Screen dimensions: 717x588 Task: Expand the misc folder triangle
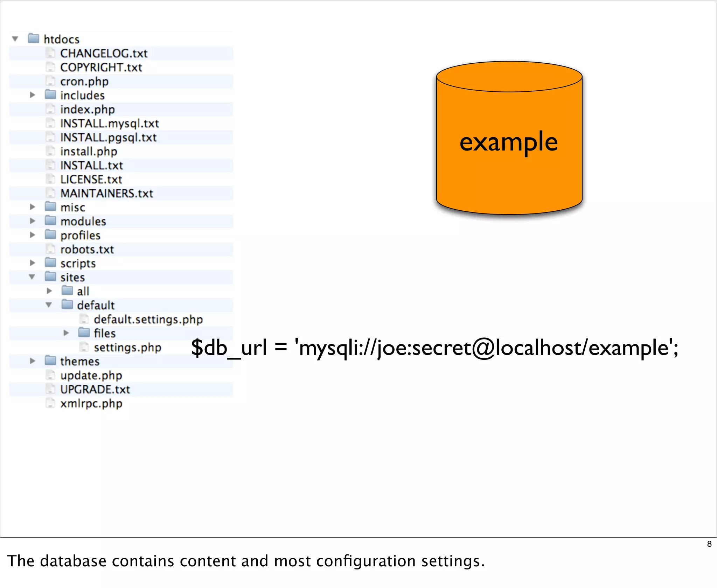(x=32, y=207)
